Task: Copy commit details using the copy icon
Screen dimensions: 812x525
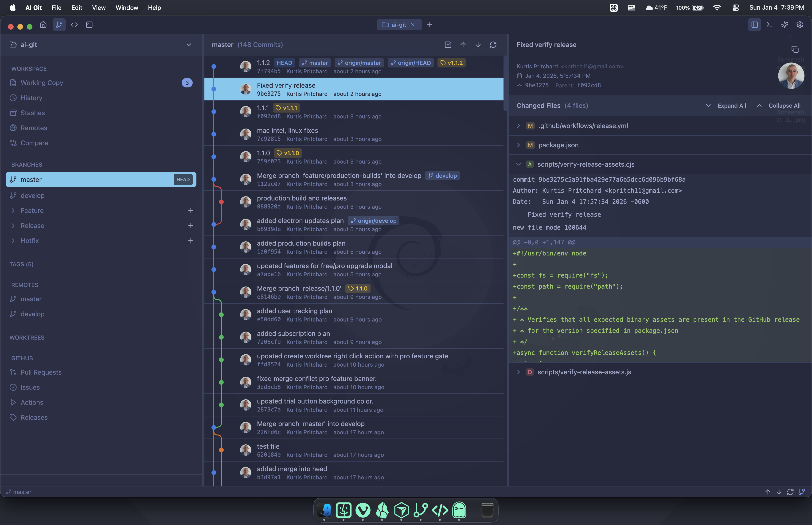Action: point(795,49)
